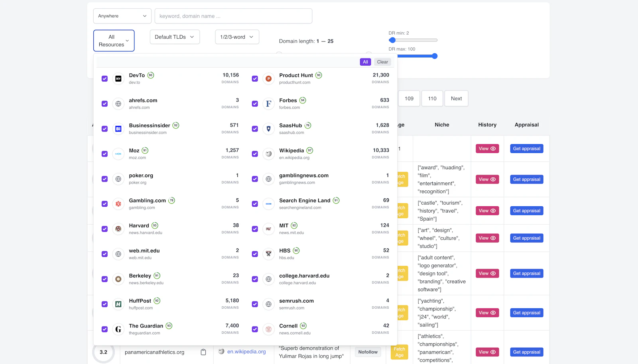Uncheck the Cornell checkbox
Viewport: 638px width, 364px height.
[255, 329]
